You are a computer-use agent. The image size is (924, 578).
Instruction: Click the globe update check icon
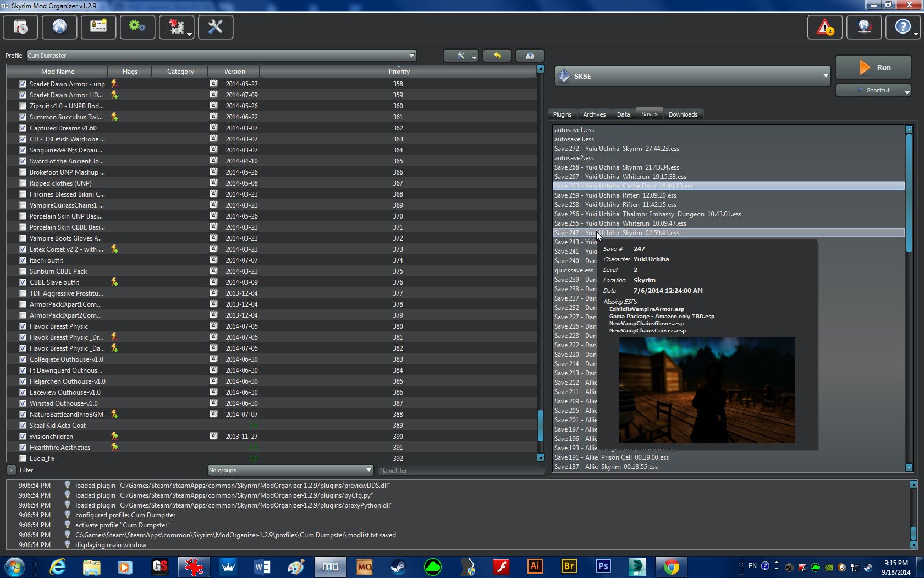[x=864, y=27]
